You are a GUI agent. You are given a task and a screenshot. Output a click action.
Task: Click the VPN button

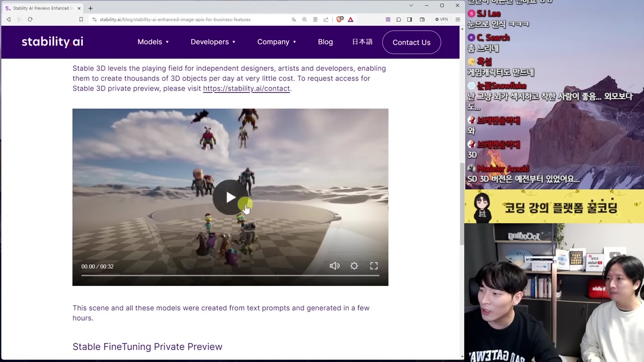(442, 20)
